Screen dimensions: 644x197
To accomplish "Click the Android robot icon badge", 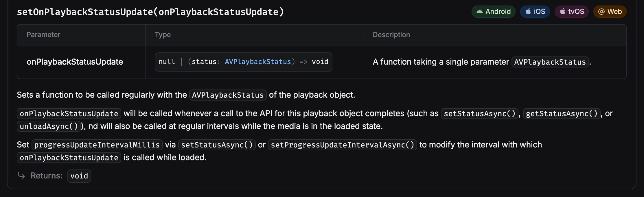I will tap(480, 12).
